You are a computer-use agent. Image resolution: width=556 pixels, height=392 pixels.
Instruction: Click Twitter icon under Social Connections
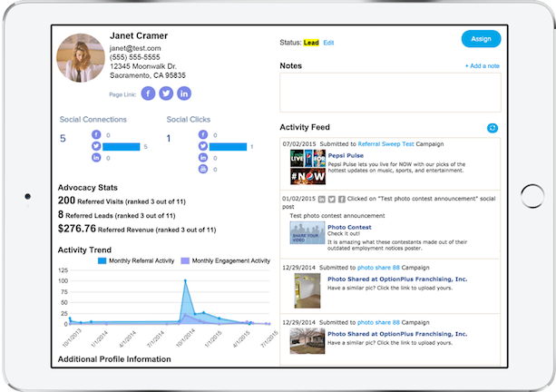tap(95, 146)
